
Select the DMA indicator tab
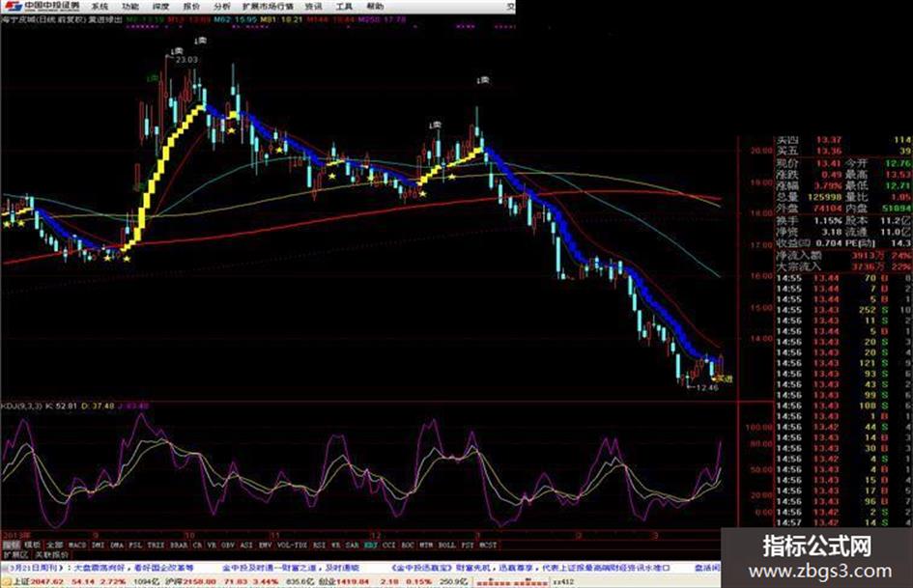pyautogui.click(x=117, y=545)
